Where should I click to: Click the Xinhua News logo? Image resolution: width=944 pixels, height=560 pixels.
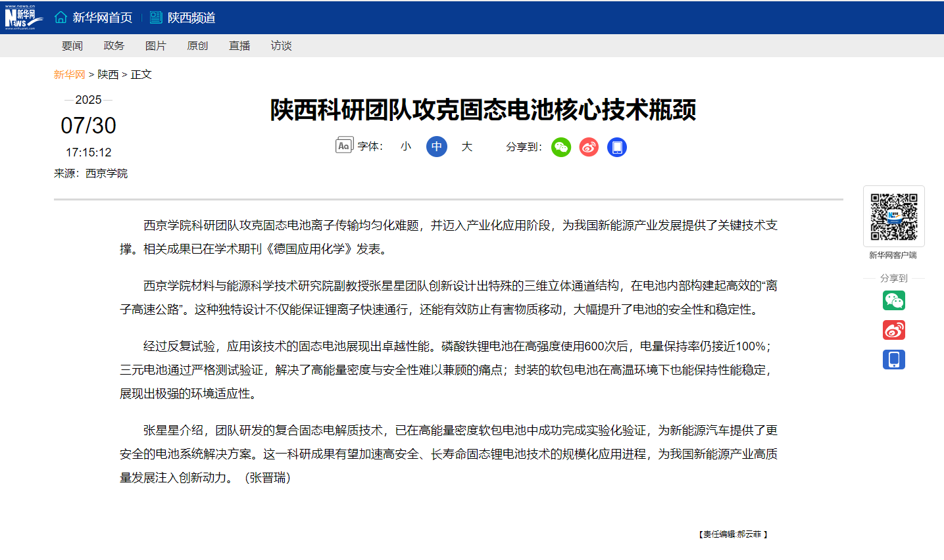click(x=24, y=17)
